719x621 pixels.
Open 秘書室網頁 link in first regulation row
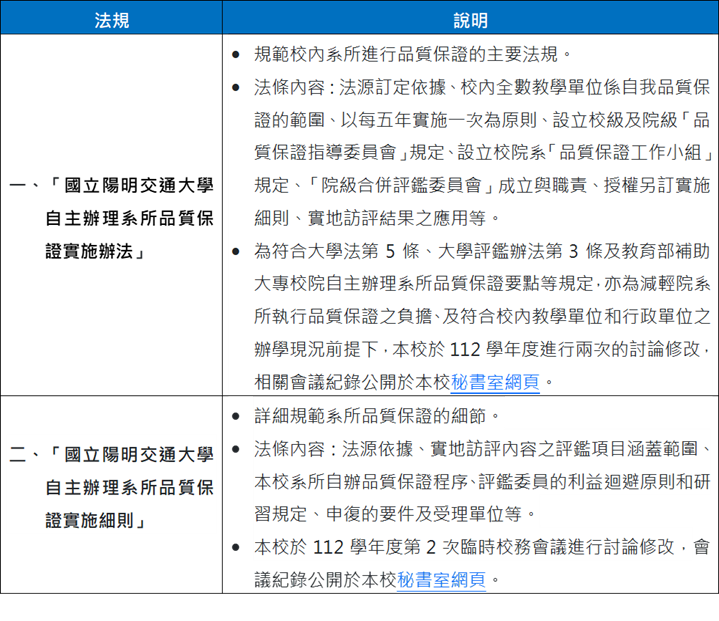click(x=495, y=383)
